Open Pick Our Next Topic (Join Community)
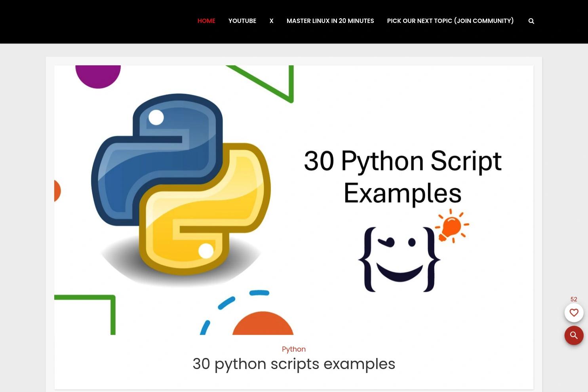Image resolution: width=588 pixels, height=392 pixels. pos(450,21)
